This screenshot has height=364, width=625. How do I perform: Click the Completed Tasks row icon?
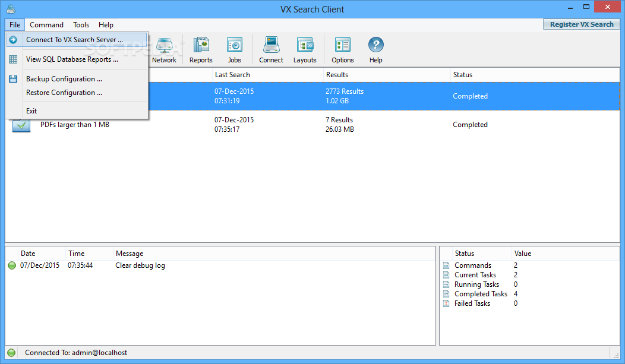pos(446,294)
